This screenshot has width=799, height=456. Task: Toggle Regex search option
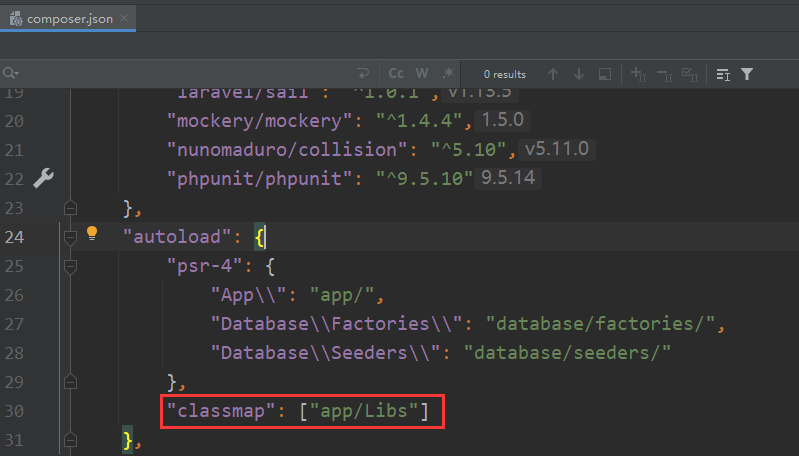pyautogui.click(x=448, y=74)
